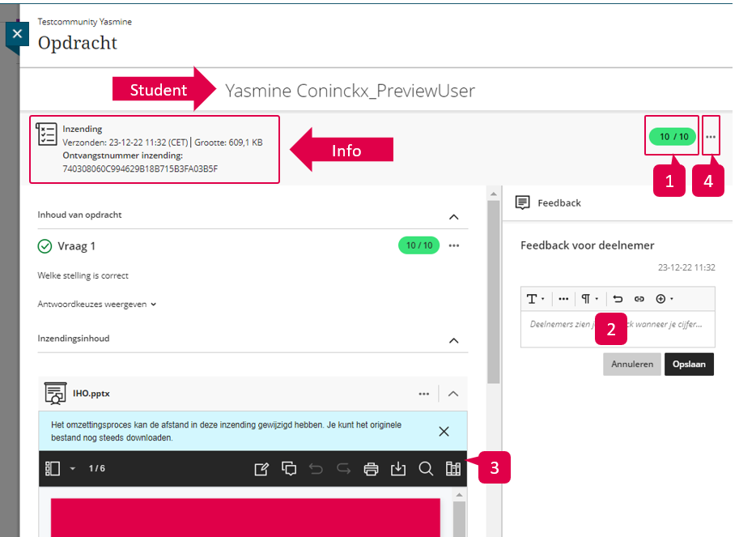The width and height of the screenshot is (756, 537).
Task: Click the Opslaan button
Action: click(689, 364)
